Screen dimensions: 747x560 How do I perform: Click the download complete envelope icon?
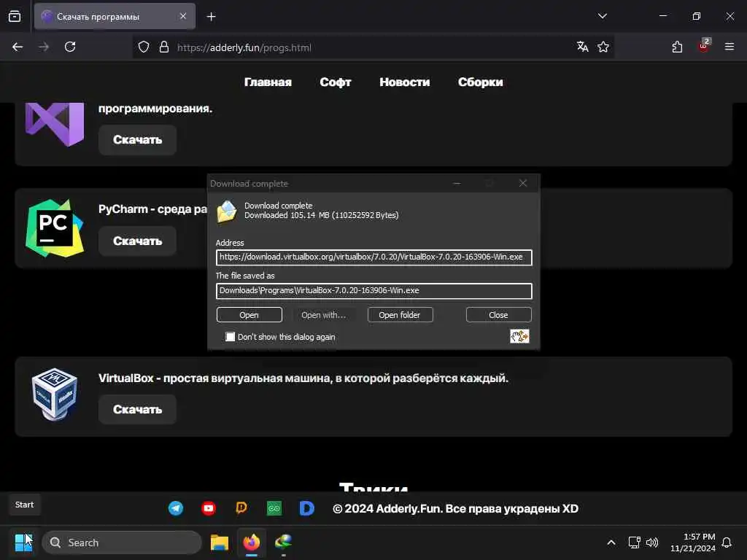[x=227, y=211]
